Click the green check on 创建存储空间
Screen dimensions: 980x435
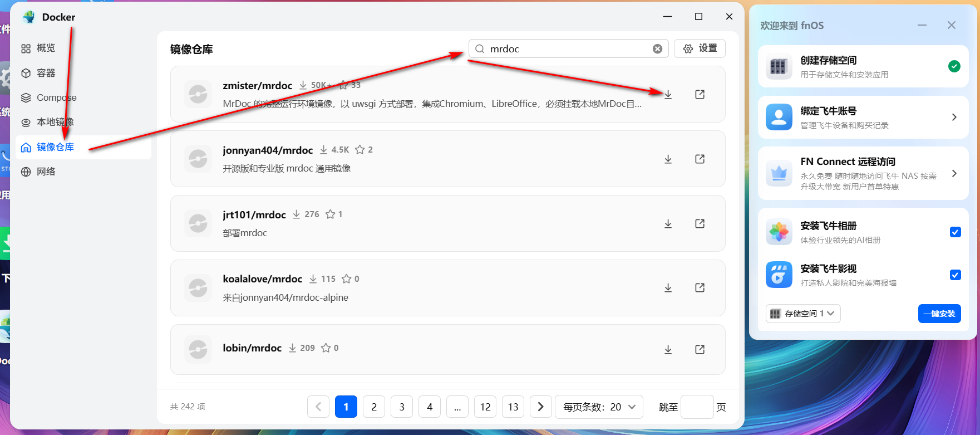pyautogui.click(x=954, y=66)
